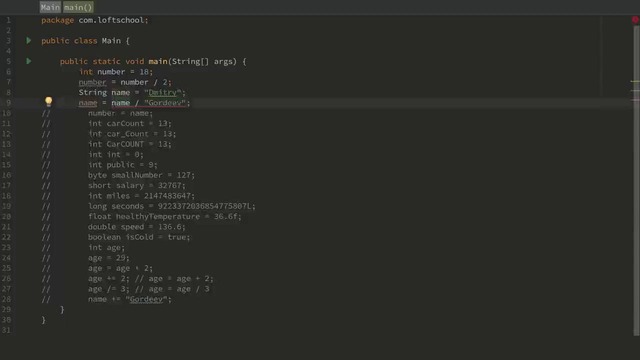Click commented 'age = 29;' line
Screen dimensions: 640x360
pos(109,258)
